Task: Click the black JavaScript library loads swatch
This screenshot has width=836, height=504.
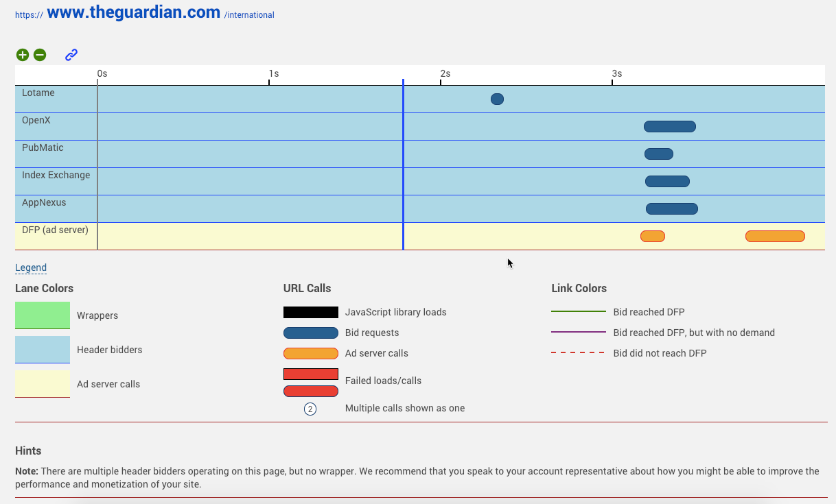Action: (x=311, y=312)
